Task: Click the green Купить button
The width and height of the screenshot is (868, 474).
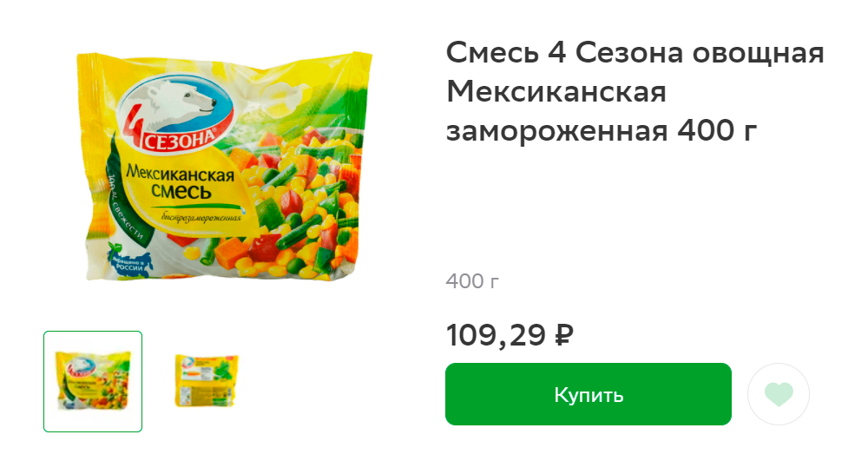Action: 588,394
